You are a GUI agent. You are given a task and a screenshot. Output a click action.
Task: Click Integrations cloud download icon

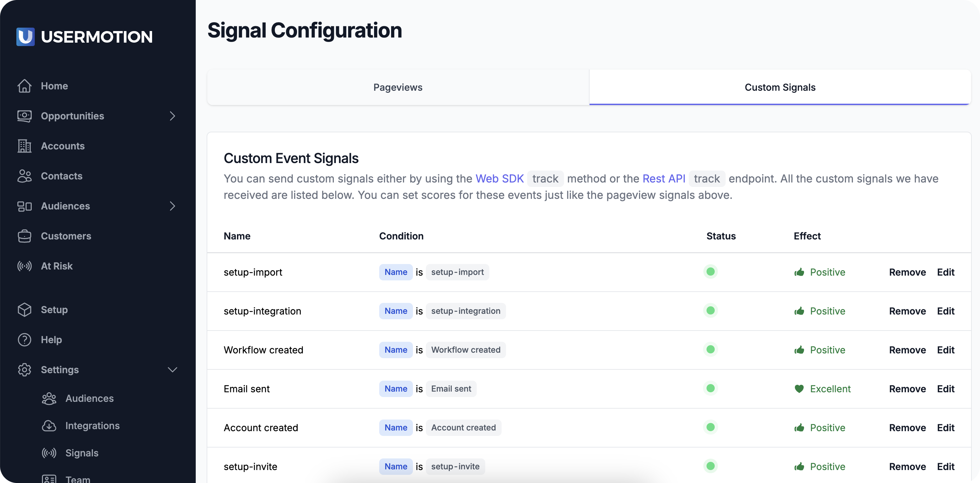click(x=49, y=426)
